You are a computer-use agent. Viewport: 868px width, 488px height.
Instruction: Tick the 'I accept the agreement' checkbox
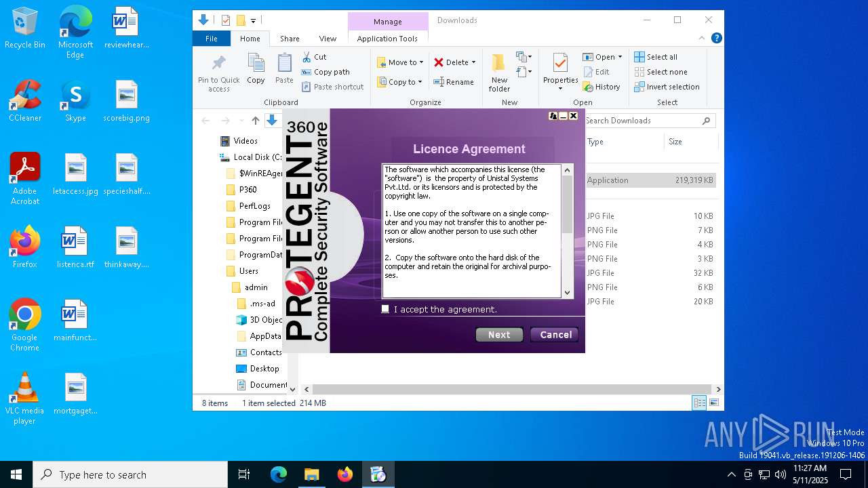385,309
